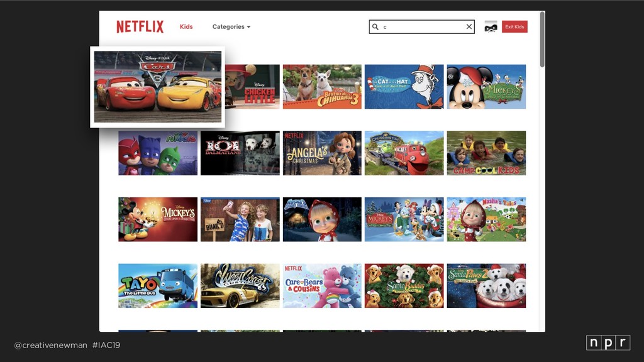Expand the Categories dropdown
Viewport: 644px width, 362px height.
pyautogui.click(x=231, y=26)
